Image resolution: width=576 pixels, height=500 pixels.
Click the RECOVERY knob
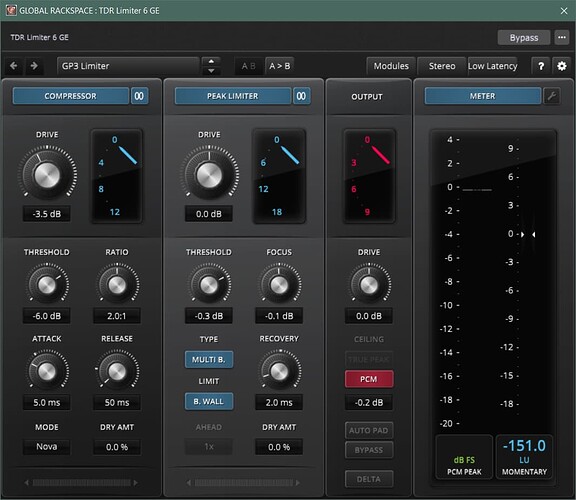point(279,371)
